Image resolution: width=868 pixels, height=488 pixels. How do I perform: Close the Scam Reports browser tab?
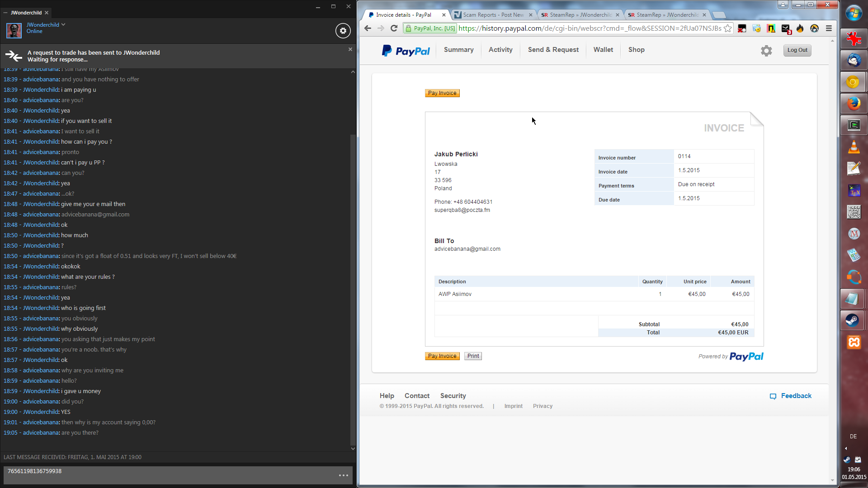[x=531, y=15]
